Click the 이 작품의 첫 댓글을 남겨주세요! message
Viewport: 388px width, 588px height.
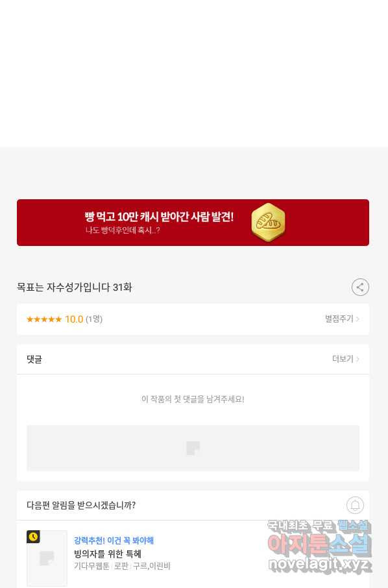pos(193,399)
